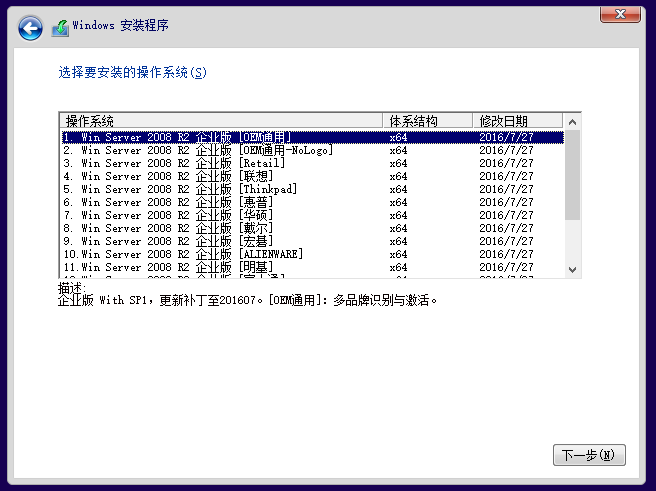Select the 3. [Retail] edition row
The height and width of the screenshot is (491, 656).
[313, 163]
